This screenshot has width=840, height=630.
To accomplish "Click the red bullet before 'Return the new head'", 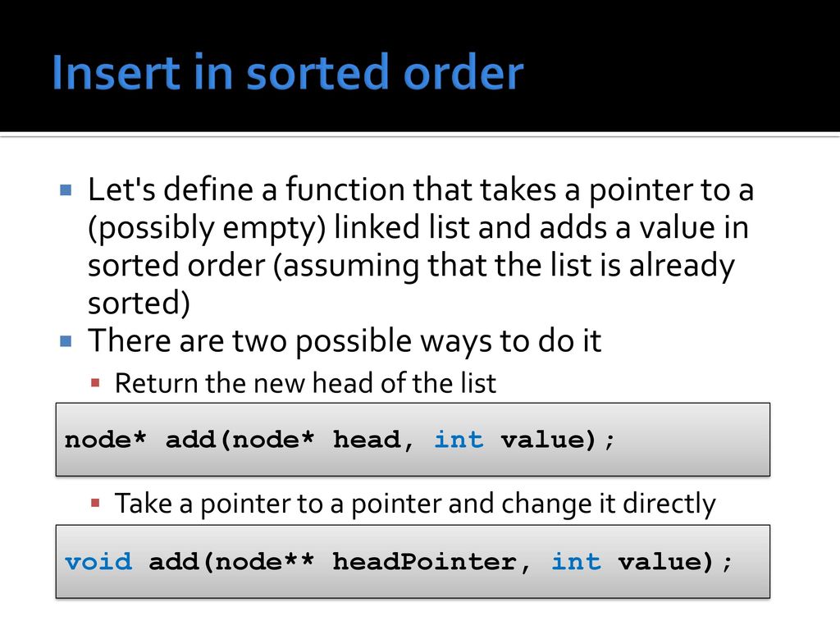I will click(95, 382).
